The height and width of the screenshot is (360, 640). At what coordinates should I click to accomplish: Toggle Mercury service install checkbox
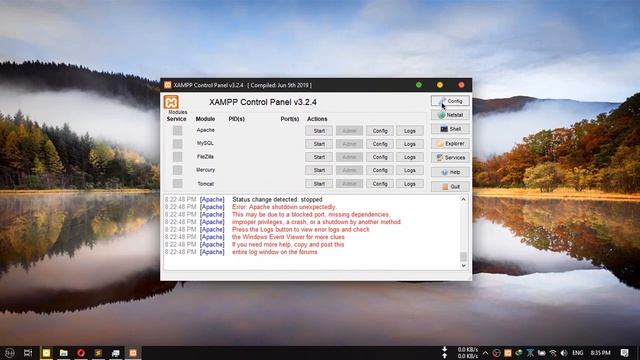point(177,170)
